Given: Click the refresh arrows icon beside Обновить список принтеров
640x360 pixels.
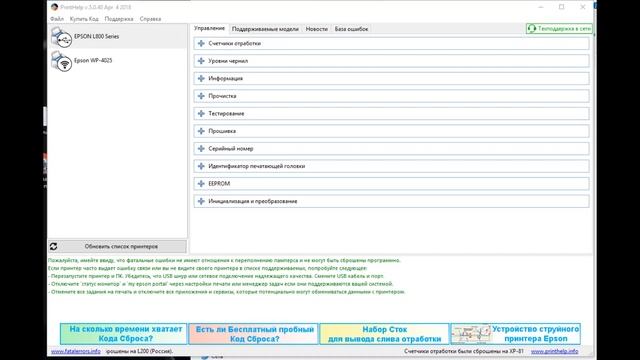Looking at the screenshot, I should (53, 247).
